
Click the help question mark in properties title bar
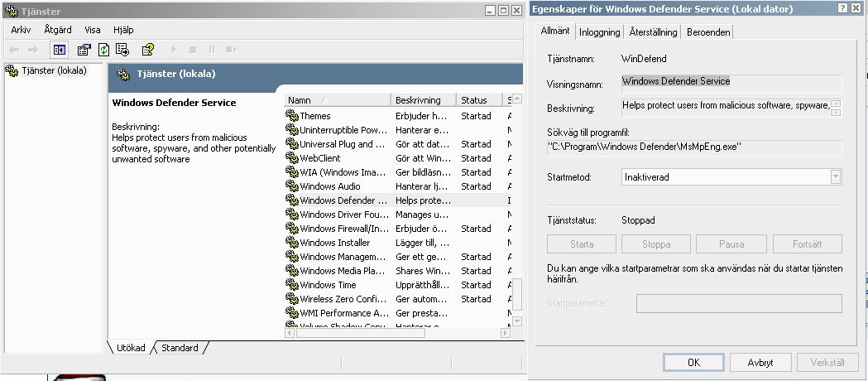[842, 8]
